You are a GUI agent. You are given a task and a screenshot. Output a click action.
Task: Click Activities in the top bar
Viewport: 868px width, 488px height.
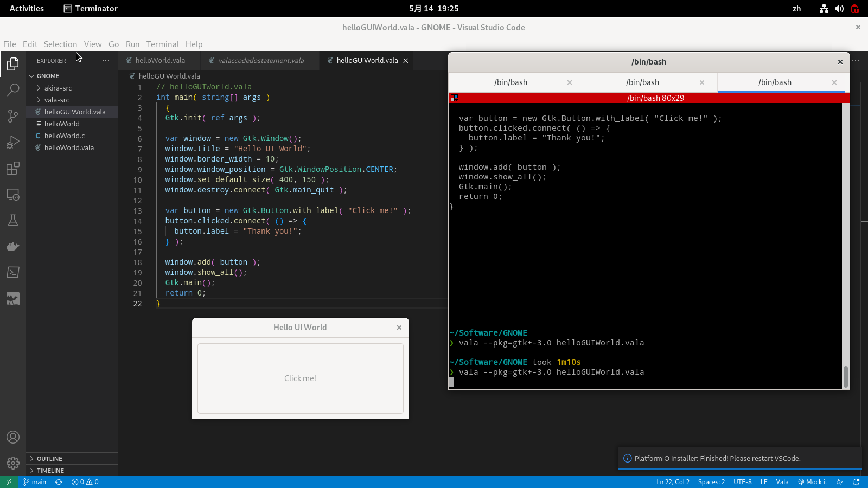[27, 9]
